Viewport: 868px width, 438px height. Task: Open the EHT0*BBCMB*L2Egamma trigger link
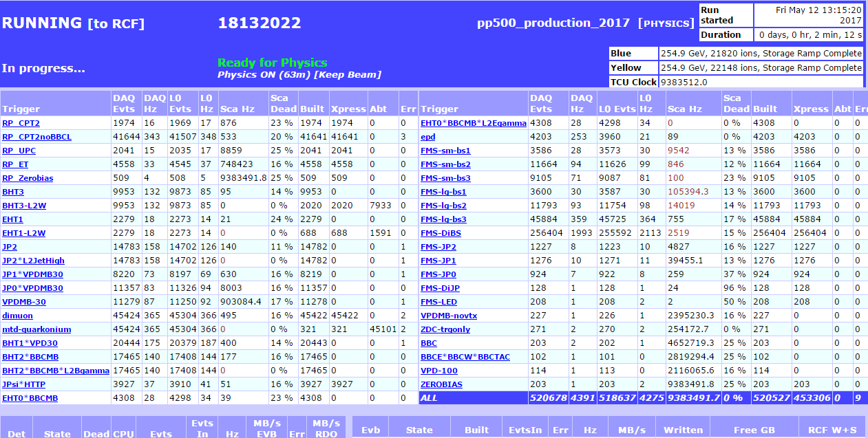(x=474, y=123)
